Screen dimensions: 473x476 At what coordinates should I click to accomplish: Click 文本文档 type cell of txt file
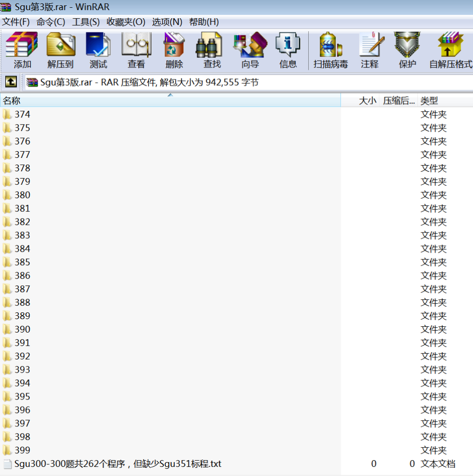pyautogui.click(x=438, y=464)
